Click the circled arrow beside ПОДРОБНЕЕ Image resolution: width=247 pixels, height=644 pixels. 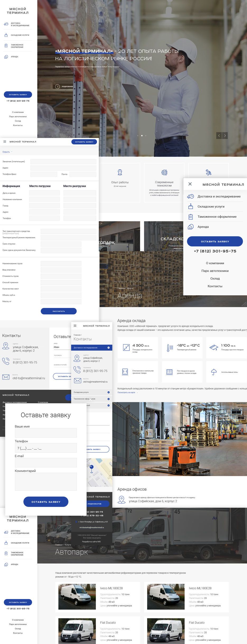(57, 87)
